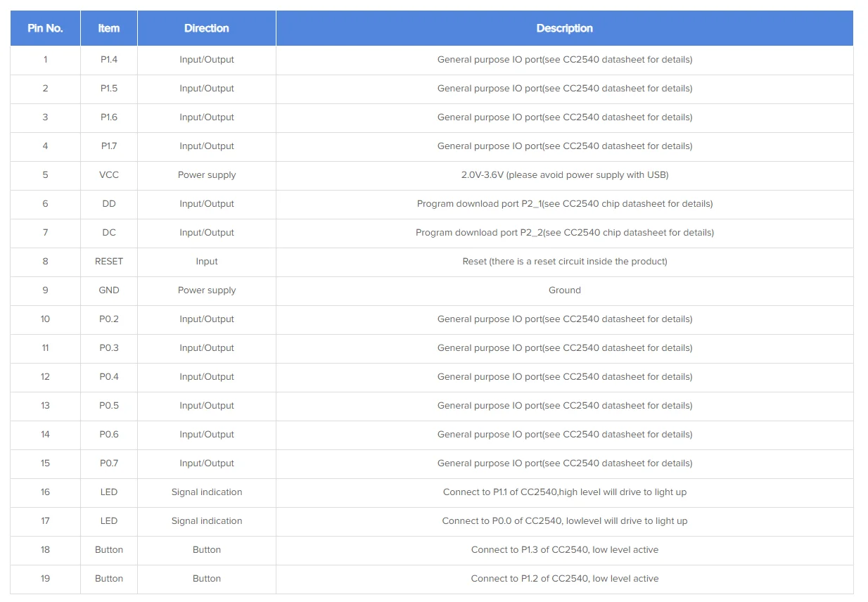
Task: Click pin number 9 cell
Action: point(46,290)
